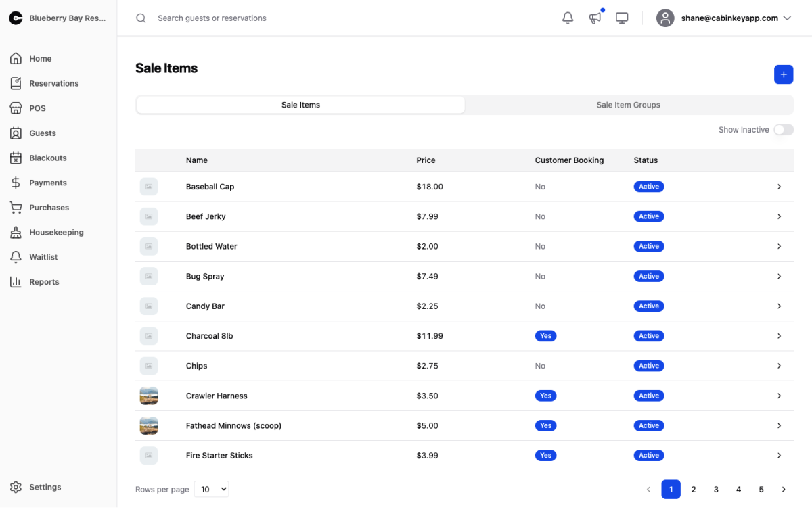Expand the Charcoal 8lb row arrow
Viewport: 812px width, 522px height.
(x=779, y=336)
